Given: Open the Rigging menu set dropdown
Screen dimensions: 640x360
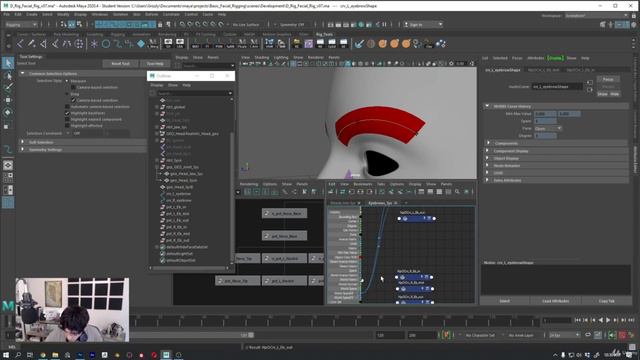Looking at the screenshot, I should click(x=21, y=24).
